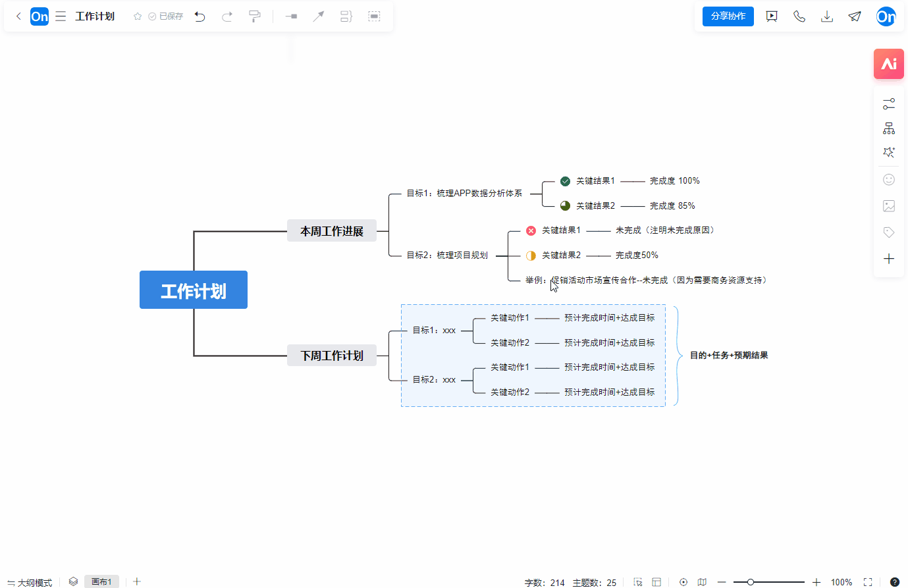Add a tag from the sidebar
Viewport: 908px width, 588px height.
click(x=889, y=232)
